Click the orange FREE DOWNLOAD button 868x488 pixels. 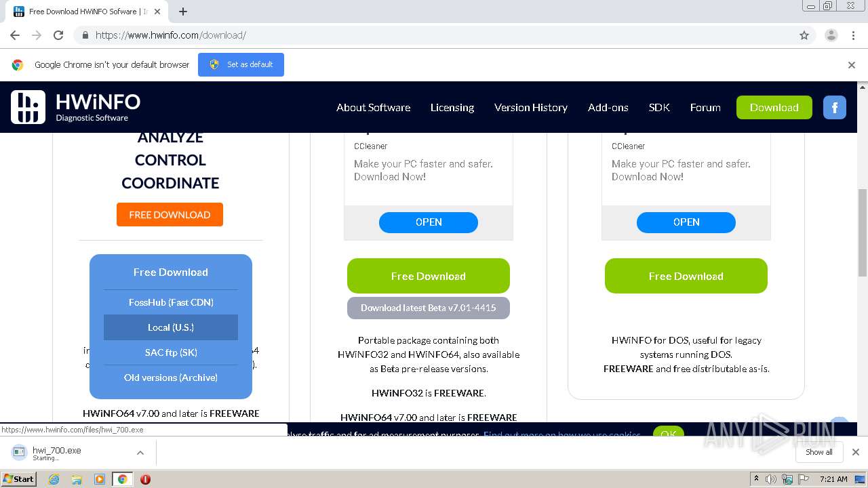[170, 215]
